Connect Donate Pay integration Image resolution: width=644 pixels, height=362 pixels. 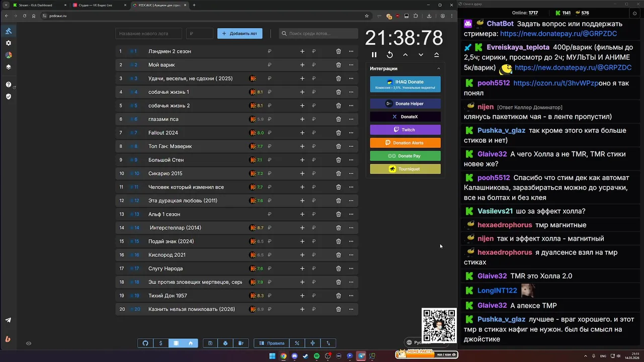pyautogui.click(x=405, y=156)
